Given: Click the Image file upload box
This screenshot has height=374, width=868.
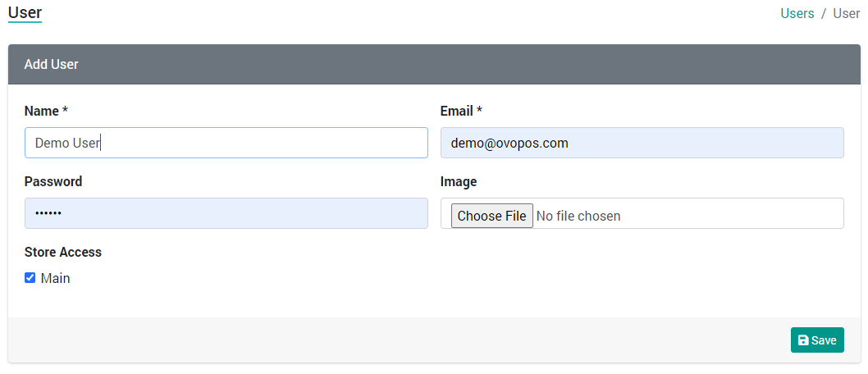Looking at the screenshot, I should coord(642,213).
